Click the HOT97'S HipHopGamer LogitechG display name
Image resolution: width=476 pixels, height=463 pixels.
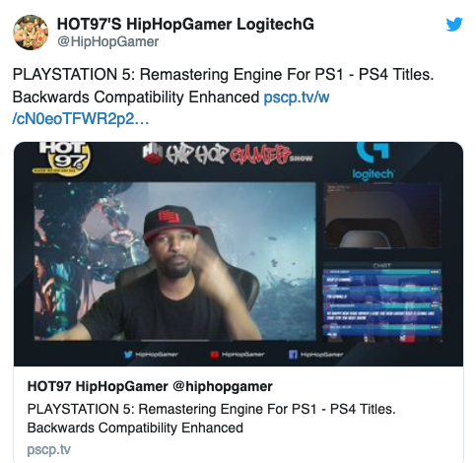coord(185,24)
